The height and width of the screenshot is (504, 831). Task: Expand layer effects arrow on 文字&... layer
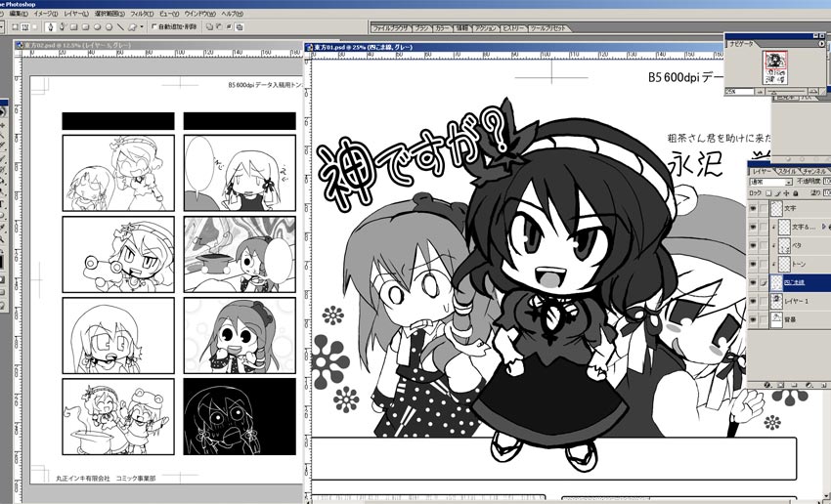coord(824,227)
